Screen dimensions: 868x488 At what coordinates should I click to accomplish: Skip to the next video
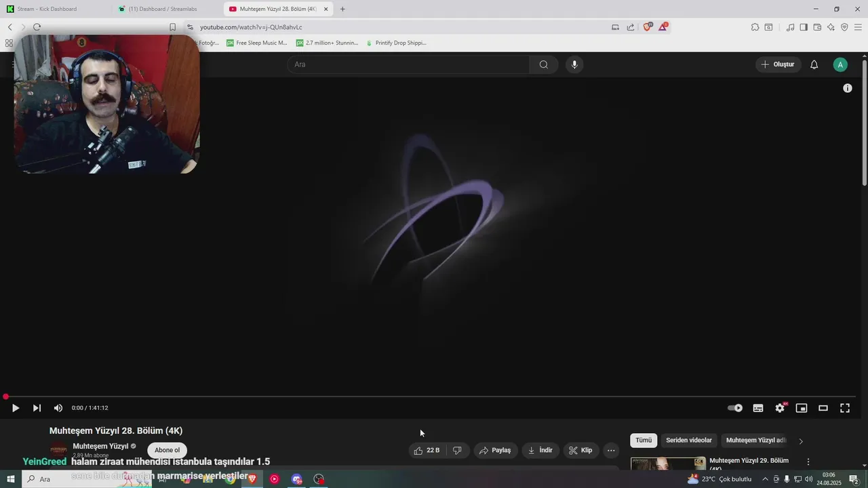coord(37,408)
